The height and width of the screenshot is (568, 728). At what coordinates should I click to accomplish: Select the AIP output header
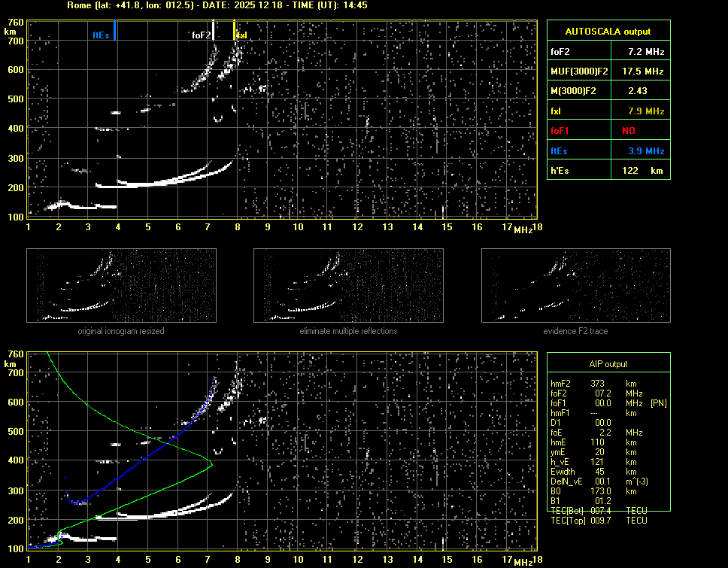608,363
